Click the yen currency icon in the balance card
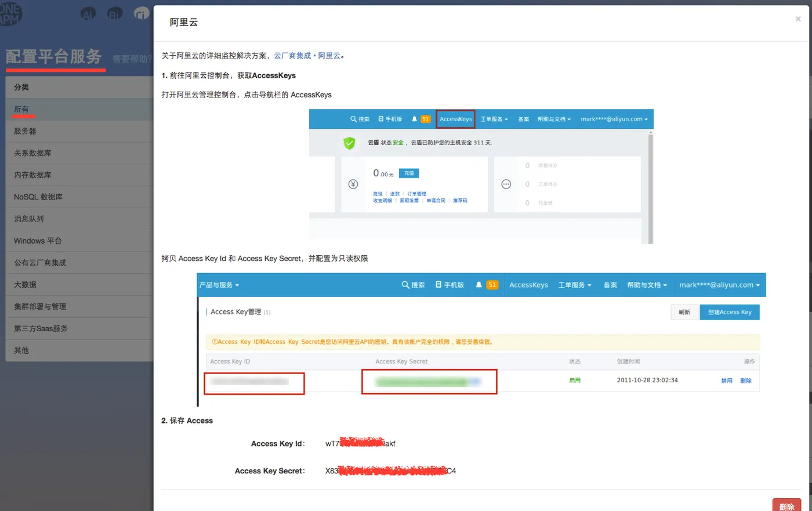812x511 pixels. [353, 184]
